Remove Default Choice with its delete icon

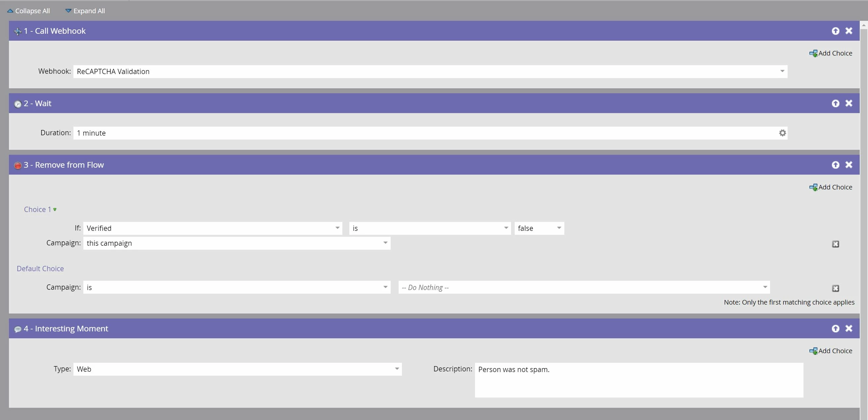point(835,288)
